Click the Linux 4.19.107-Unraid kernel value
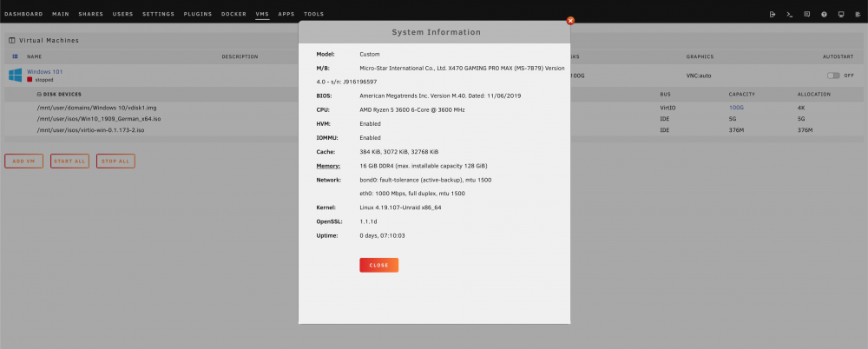The image size is (868, 349). (400, 207)
